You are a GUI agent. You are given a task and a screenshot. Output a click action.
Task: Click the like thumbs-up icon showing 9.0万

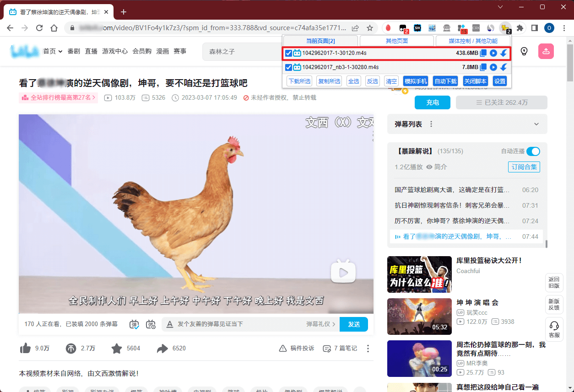click(x=25, y=349)
